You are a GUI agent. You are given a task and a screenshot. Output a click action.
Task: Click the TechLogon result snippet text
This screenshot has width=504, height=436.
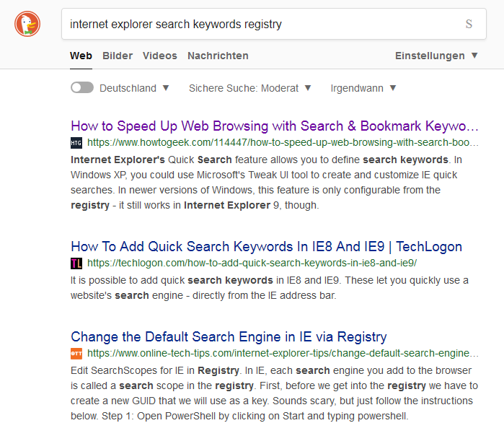(x=270, y=288)
